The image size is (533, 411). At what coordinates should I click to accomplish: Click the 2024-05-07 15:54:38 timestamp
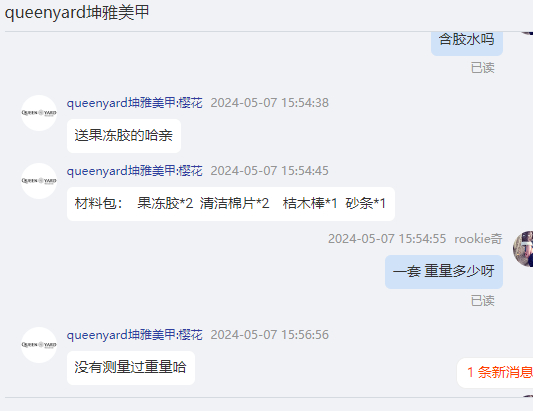[270, 103]
